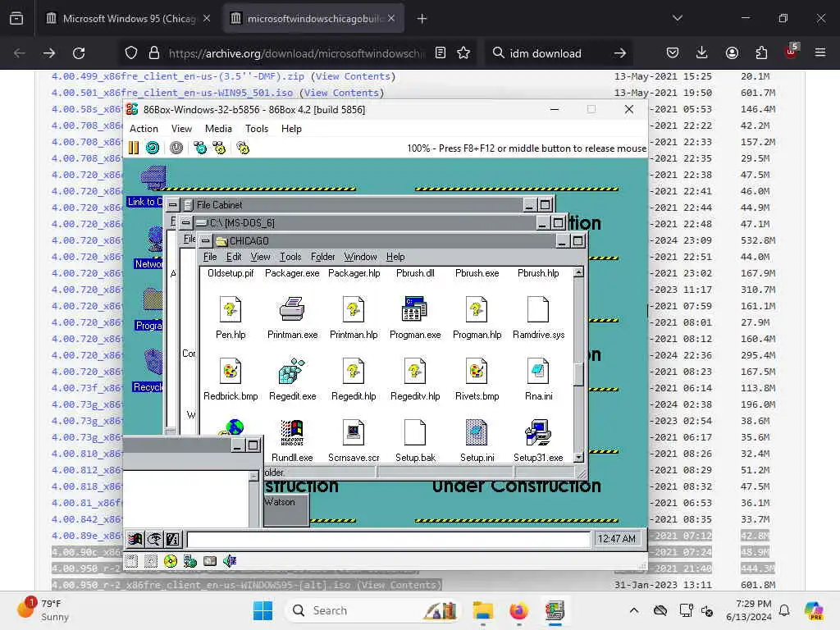The image size is (840, 630).
Task: Open File Cabinet window control menu box
Action: [x=172, y=204]
